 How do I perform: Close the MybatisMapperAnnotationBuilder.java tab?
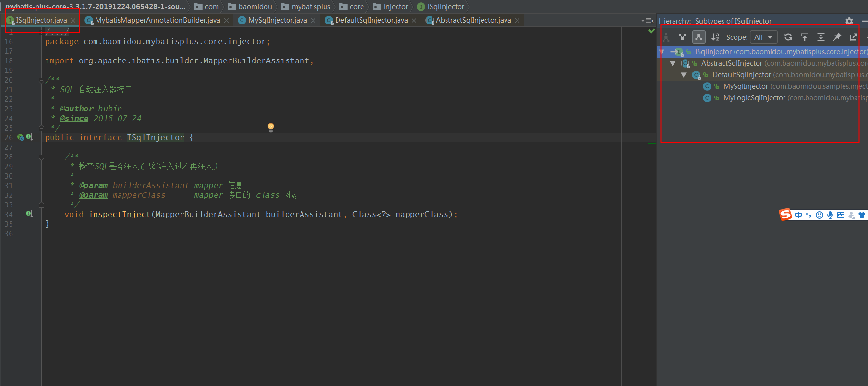point(227,20)
